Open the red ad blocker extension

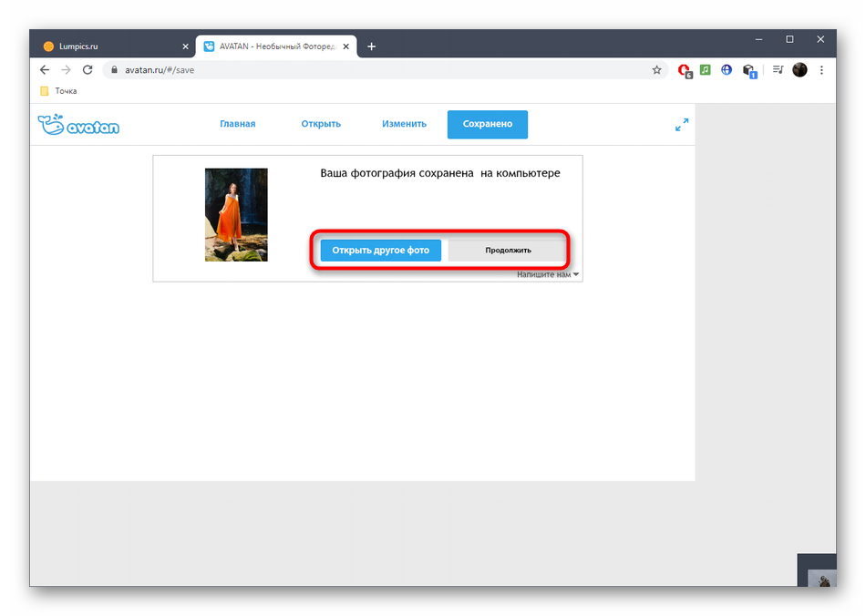coord(685,70)
